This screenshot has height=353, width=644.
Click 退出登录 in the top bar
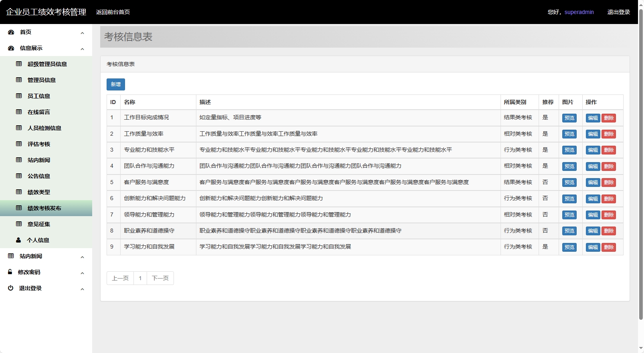[618, 12]
